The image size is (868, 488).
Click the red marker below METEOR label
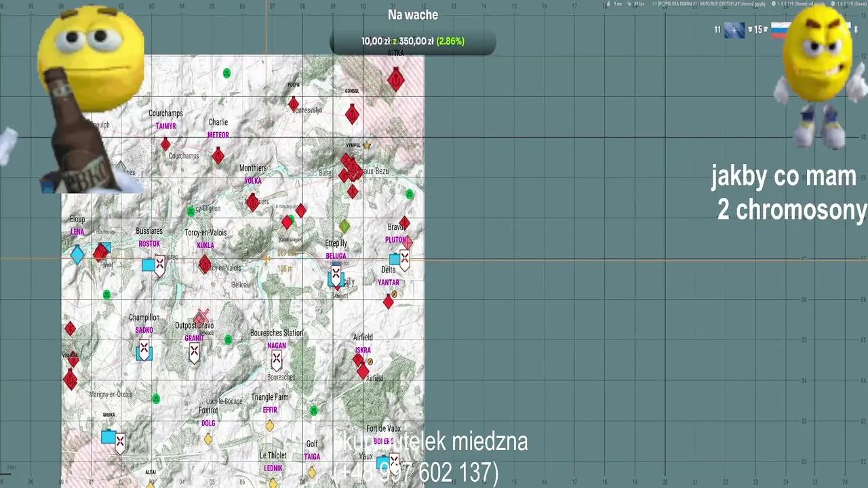(218, 157)
